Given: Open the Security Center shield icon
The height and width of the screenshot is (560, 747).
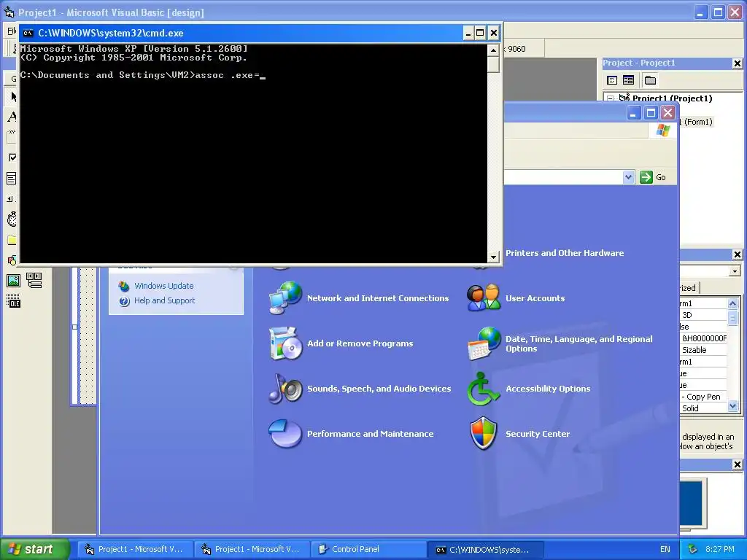Looking at the screenshot, I should 484,434.
